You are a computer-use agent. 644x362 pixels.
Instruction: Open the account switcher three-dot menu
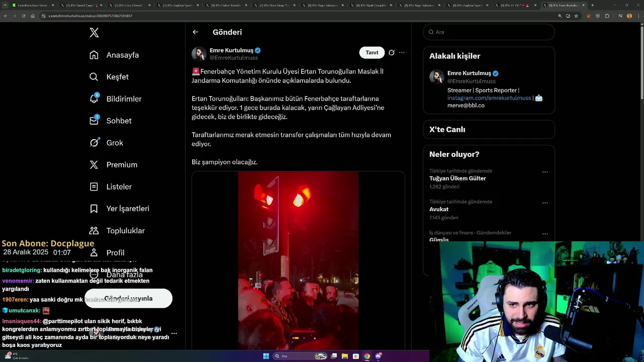[x=174, y=333]
